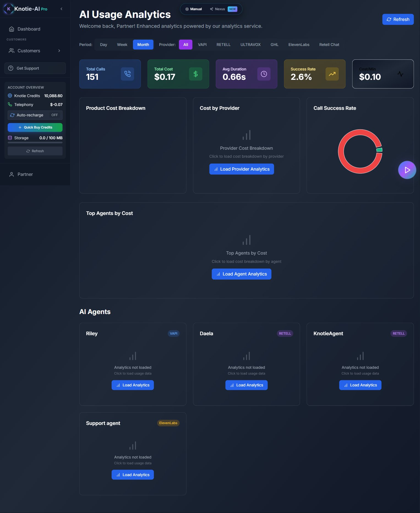
Task: Filter provider by ULTRAVOX
Action: [x=250, y=45]
